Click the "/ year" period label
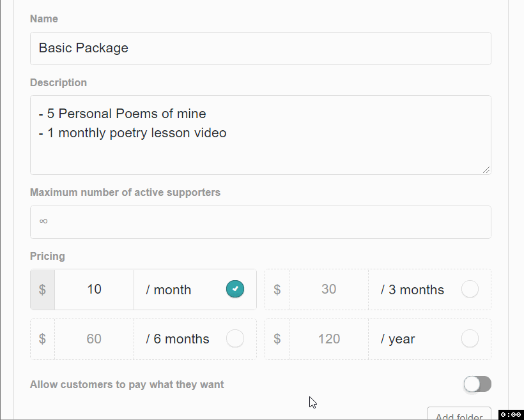The height and width of the screenshot is (420, 524). coord(398,339)
